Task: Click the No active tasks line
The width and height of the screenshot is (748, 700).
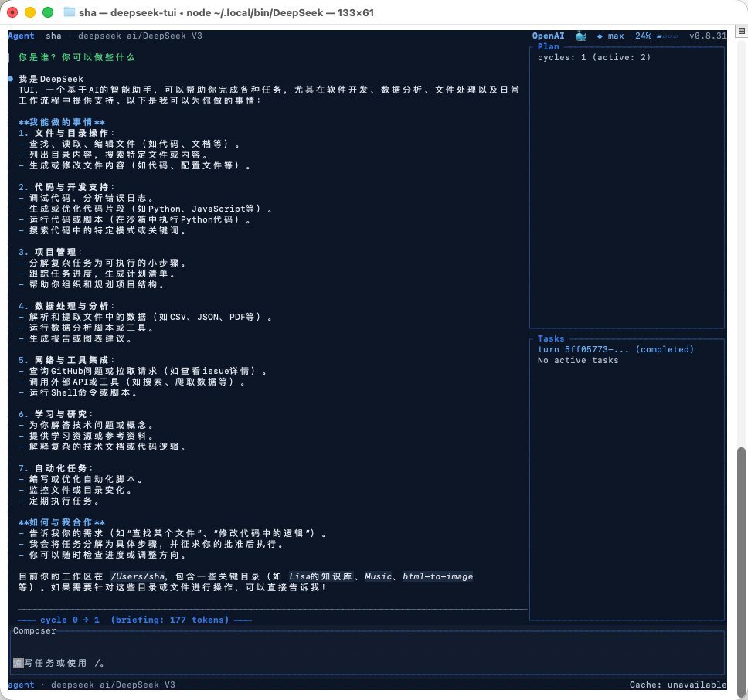Action: point(578,361)
